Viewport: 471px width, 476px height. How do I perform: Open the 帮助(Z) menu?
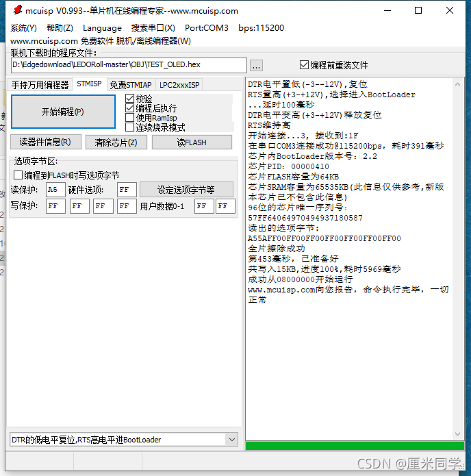[x=60, y=28]
